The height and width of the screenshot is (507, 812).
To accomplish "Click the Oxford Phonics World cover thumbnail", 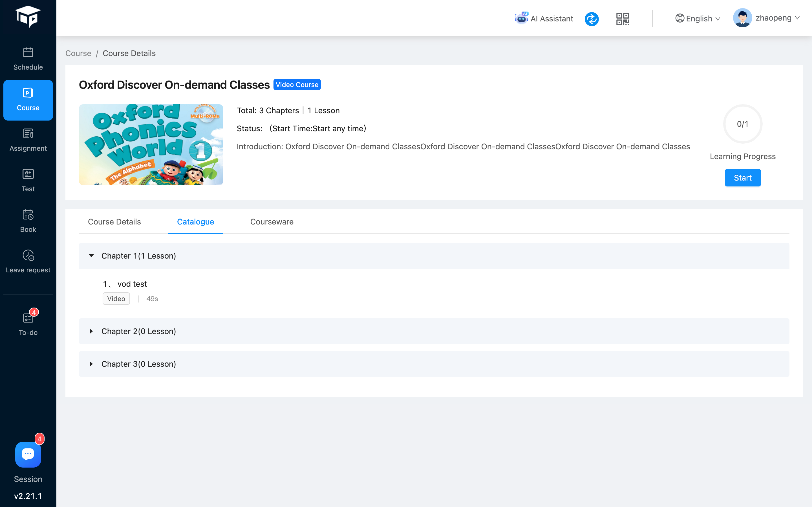I will tap(151, 144).
